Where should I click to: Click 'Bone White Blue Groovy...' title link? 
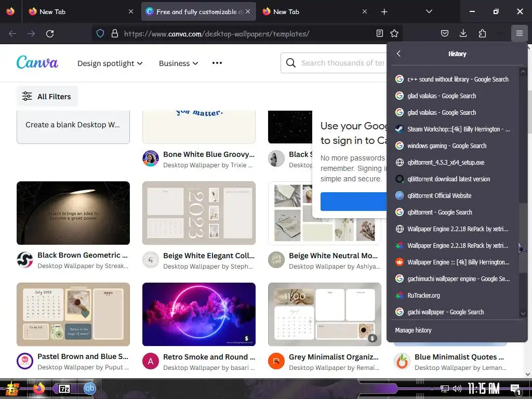[x=209, y=154]
